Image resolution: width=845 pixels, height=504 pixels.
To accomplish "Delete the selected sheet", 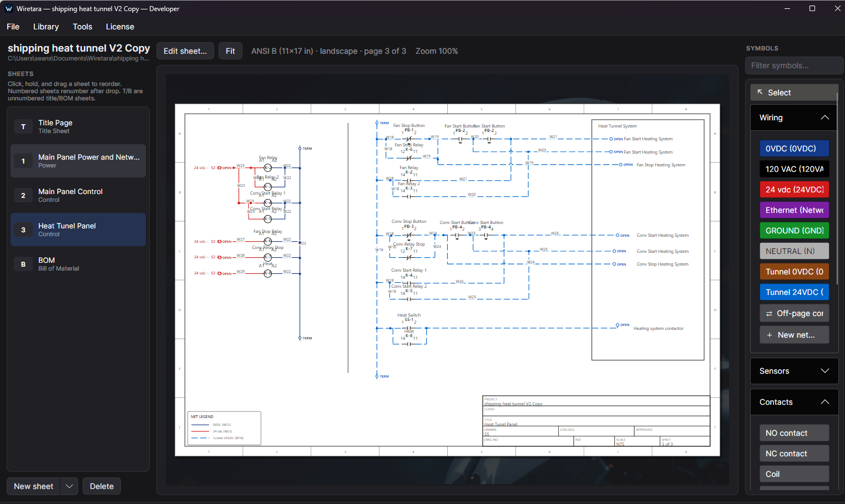I will [102, 486].
